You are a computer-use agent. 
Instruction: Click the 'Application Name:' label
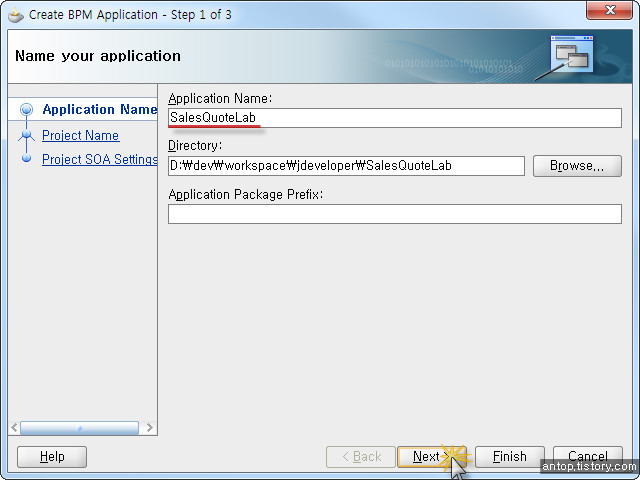pyautogui.click(x=220, y=98)
